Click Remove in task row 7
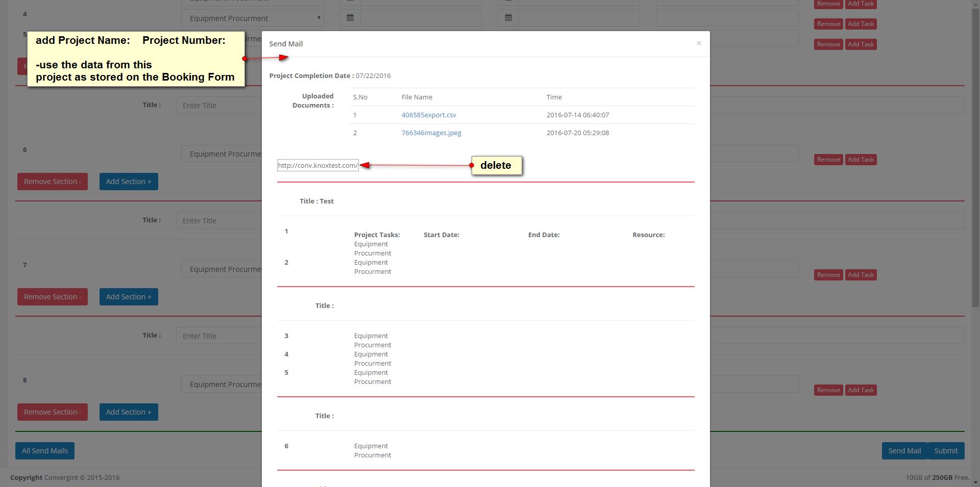 tap(828, 275)
